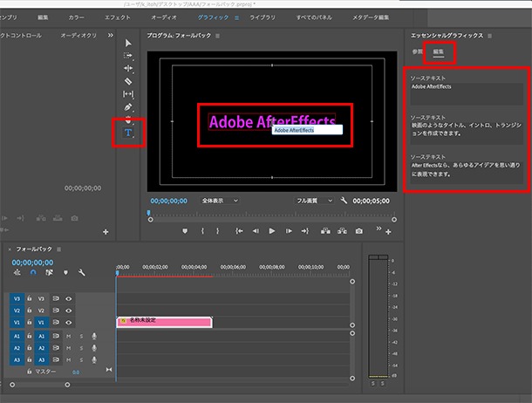The height and width of the screenshot is (403, 532).
Task: Click the Lift button
Action: coord(325,231)
